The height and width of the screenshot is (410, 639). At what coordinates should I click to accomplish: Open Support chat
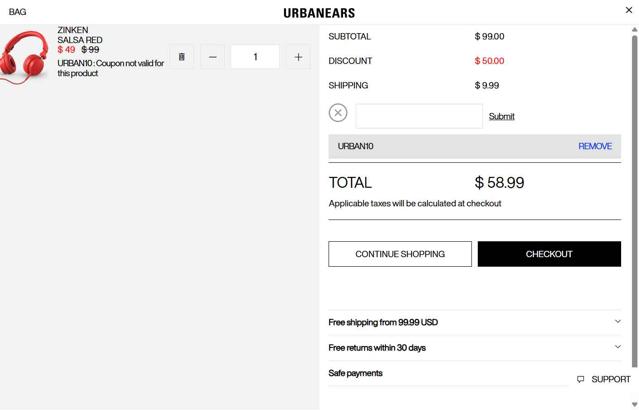pos(604,379)
